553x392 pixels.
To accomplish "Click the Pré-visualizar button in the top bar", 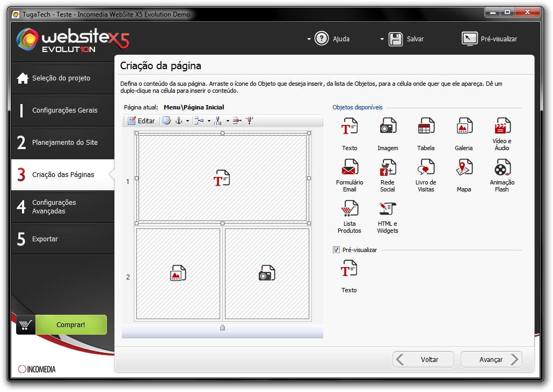I will 490,39.
